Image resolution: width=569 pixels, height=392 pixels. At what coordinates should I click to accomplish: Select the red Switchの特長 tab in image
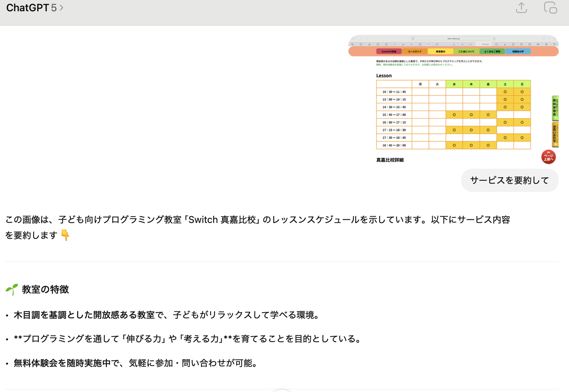pyautogui.click(x=389, y=52)
